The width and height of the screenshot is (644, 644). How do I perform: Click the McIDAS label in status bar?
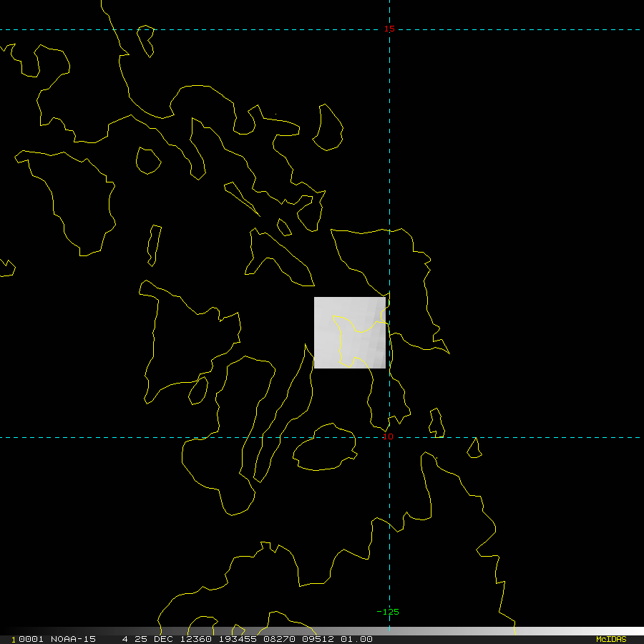point(610,639)
